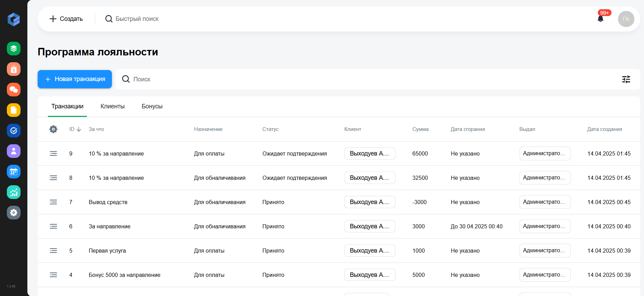
Task: Open client Выходуев in row 6
Action: [370, 226]
